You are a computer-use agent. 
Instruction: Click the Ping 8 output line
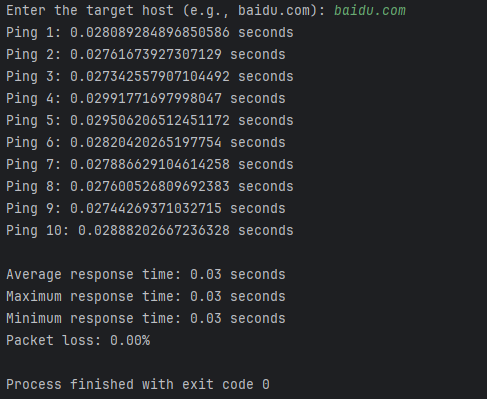pyautogui.click(x=150, y=187)
